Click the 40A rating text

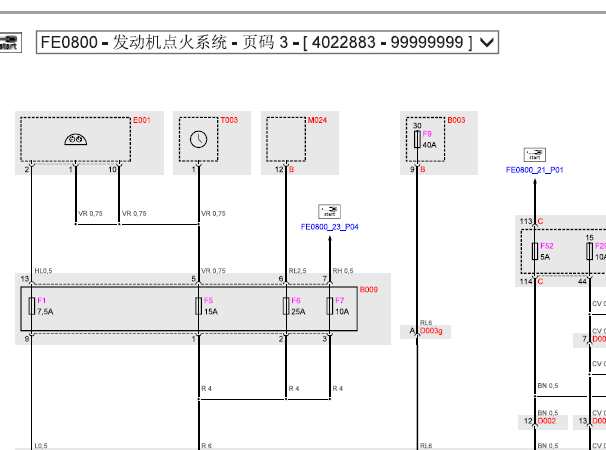[429, 145]
